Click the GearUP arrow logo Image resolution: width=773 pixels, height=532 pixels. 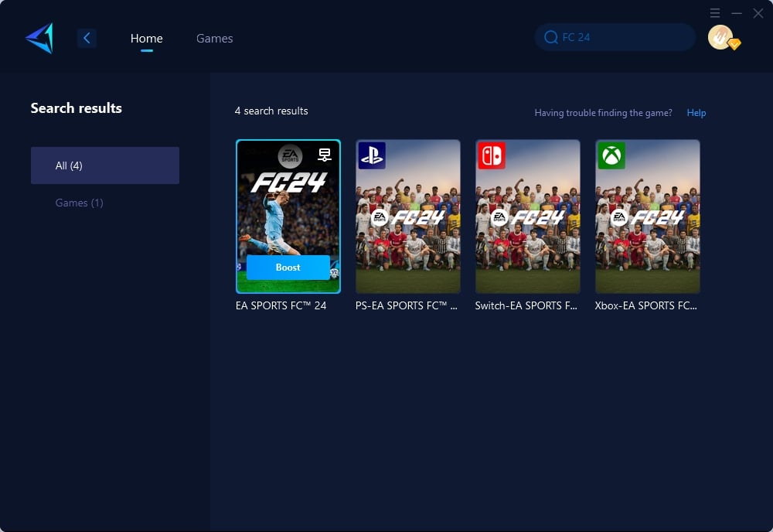(39, 39)
